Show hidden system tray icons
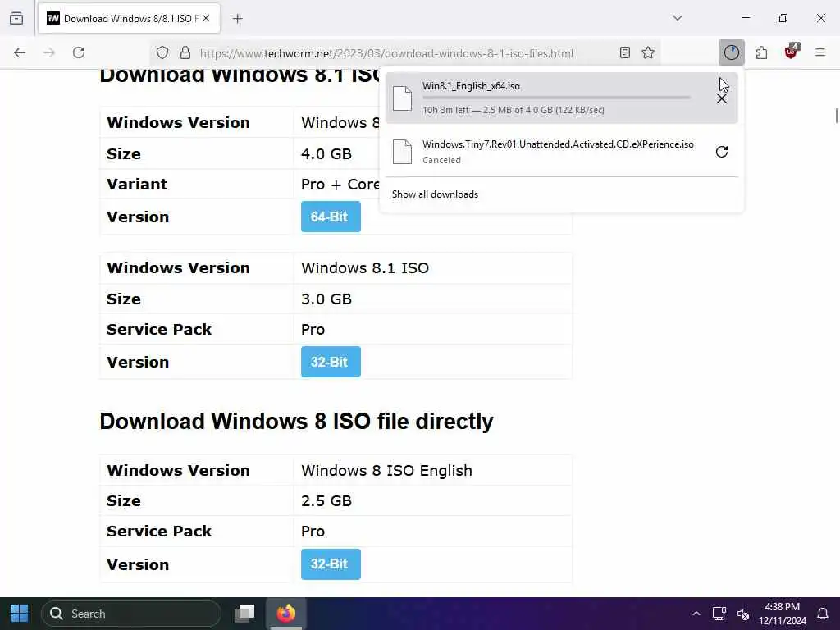840x630 pixels. pyautogui.click(x=696, y=614)
